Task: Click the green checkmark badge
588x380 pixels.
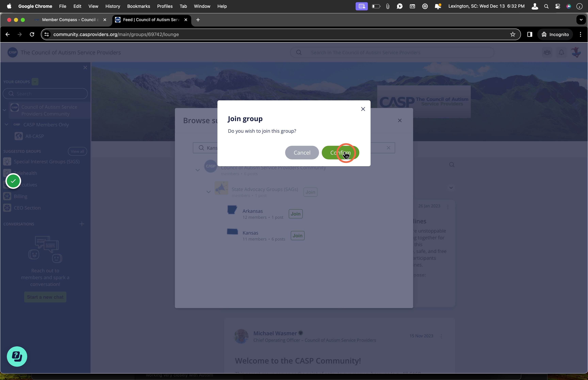Action: (x=13, y=181)
